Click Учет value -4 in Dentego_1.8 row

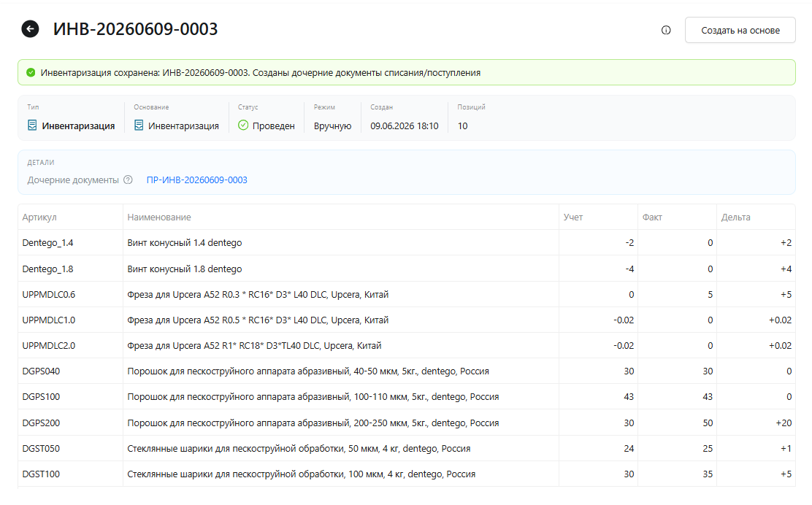tap(629, 269)
